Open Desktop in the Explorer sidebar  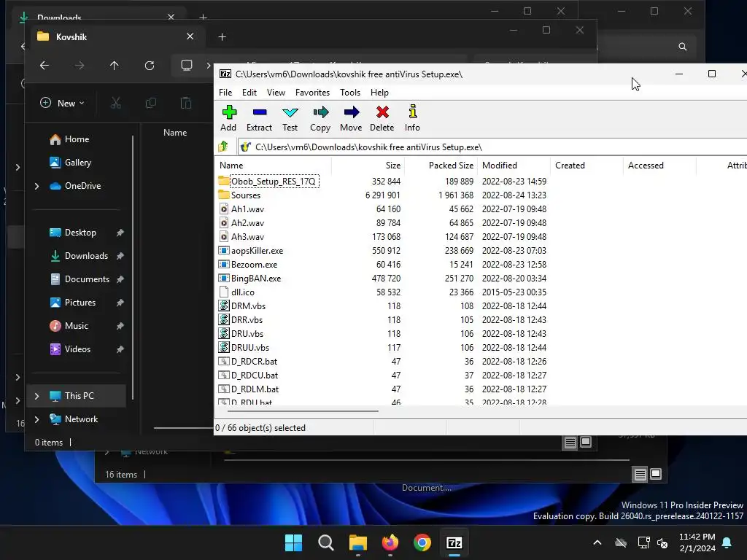pyautogui.click(x=73, y=233)
